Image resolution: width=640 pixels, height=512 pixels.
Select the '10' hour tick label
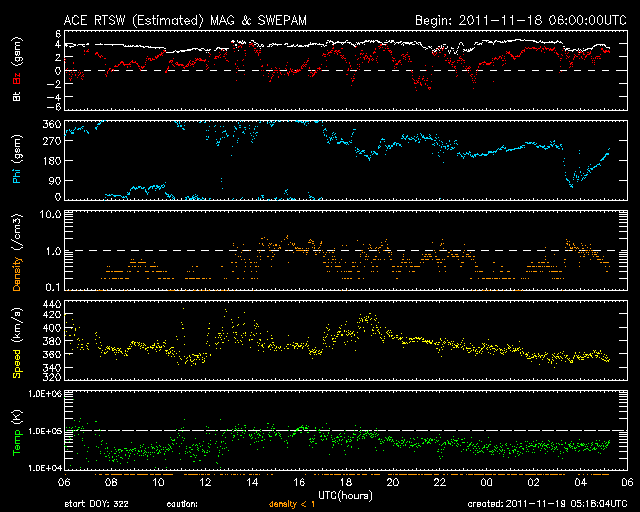(158, 482)
